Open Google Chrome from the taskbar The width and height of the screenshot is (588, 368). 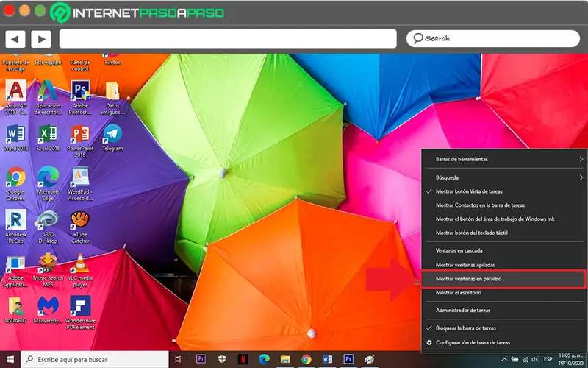pos(306,359)
